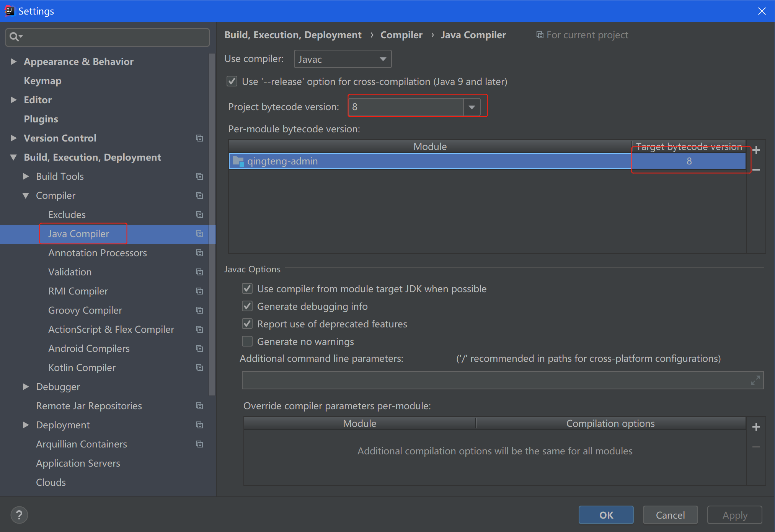Remove selected module with minus icon

pyautogui.click(x=756, y=169)
